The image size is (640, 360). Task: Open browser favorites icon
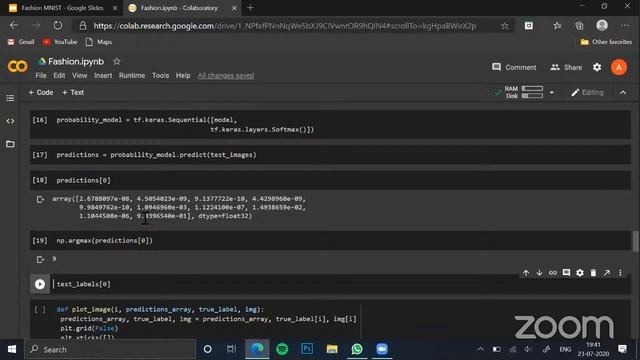(x=557, y=26)
